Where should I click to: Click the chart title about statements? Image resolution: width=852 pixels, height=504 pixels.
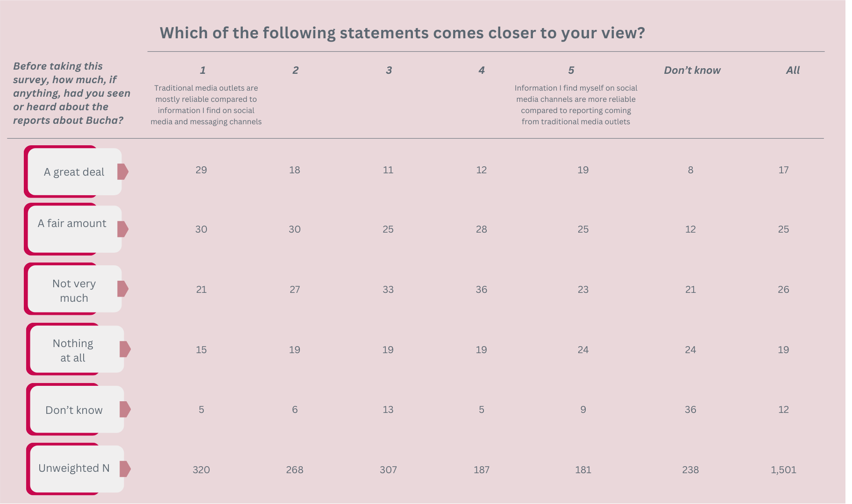tap(402, 33)
